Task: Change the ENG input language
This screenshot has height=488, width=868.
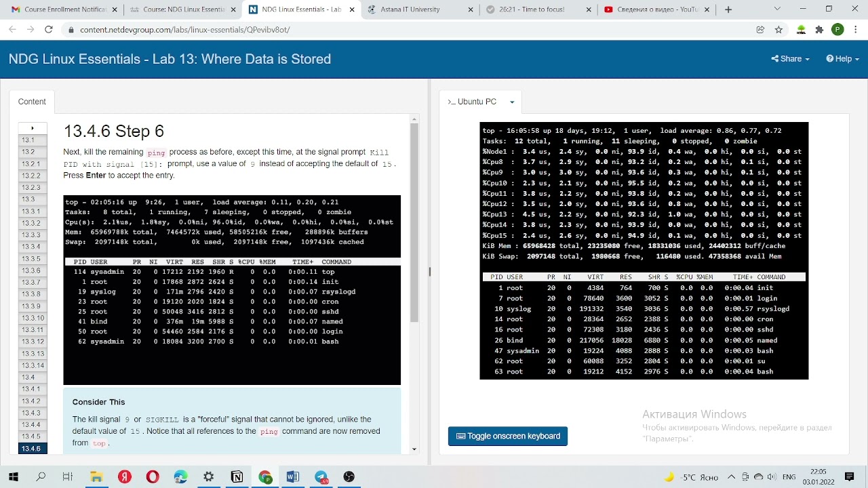Action: pyautogui.click(x=789, y=477)
